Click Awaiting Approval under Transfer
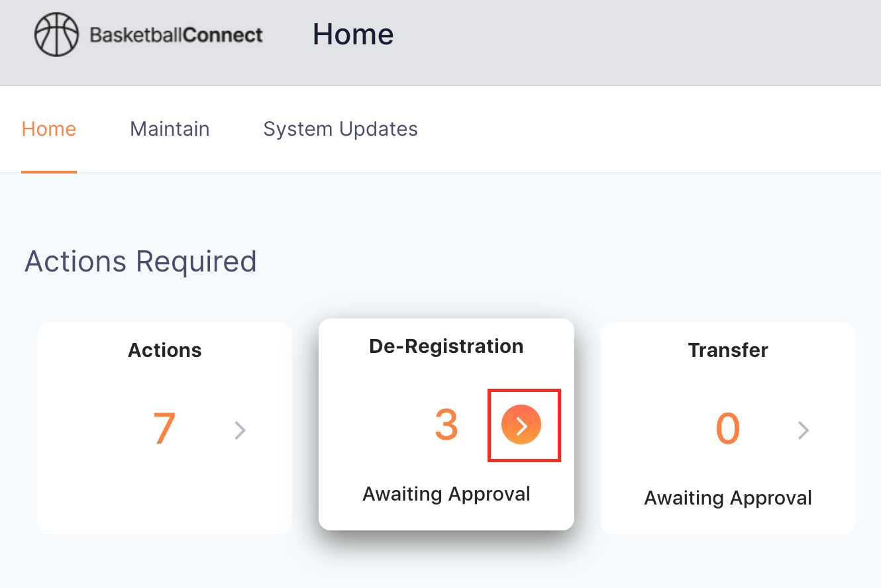Image resolution: width=881 pixels, height=588 pixels. tap(728, 498)
